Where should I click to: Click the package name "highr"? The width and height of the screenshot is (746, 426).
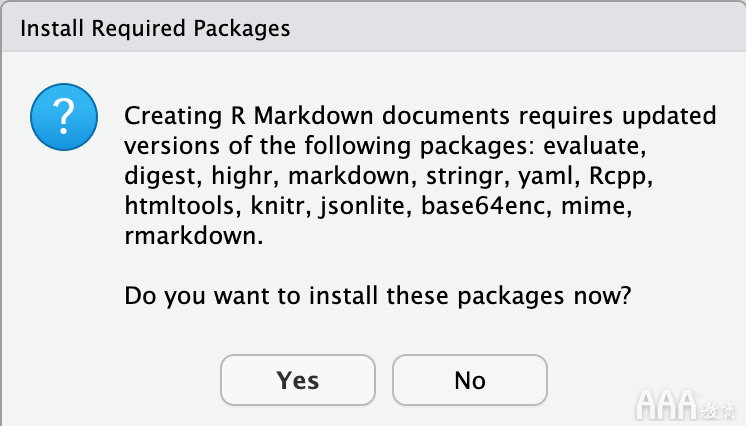point(242,176)
